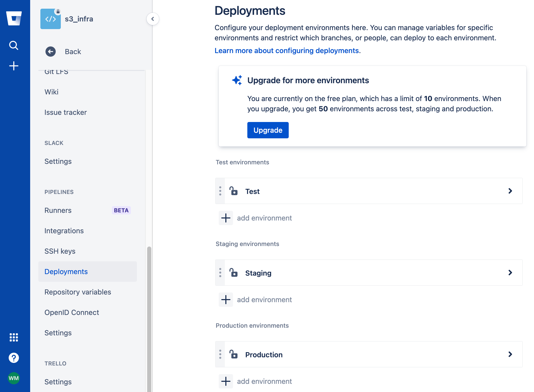This screenshot has width=534, height=392.
Task: Select Deployments in left sidebar menu
Action: pyautogui.click(x=66, y=271)
